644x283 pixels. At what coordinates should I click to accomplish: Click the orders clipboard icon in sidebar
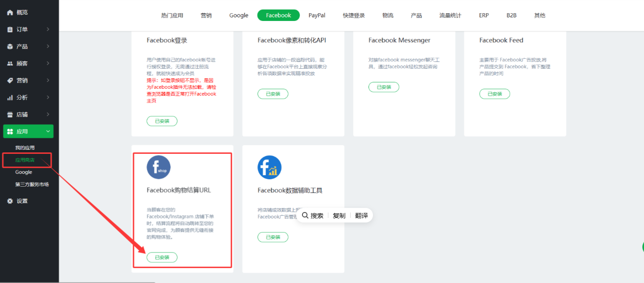10,30
